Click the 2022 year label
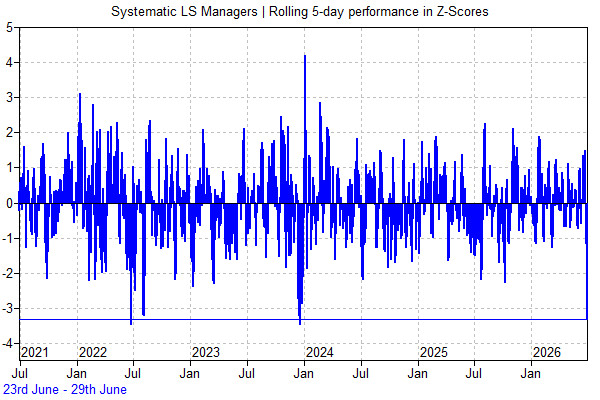 coord(93,352)
